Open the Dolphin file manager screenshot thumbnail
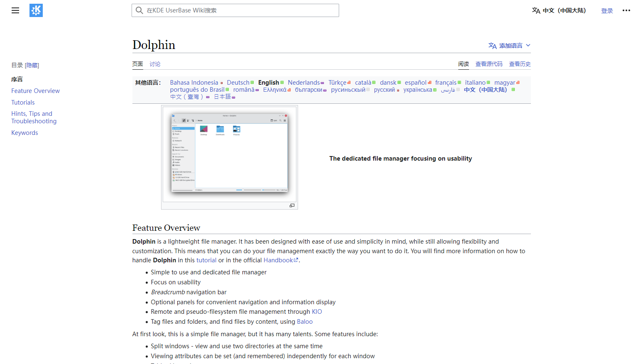The height and width of the screenshot is (364, 643). click(230, 154)
